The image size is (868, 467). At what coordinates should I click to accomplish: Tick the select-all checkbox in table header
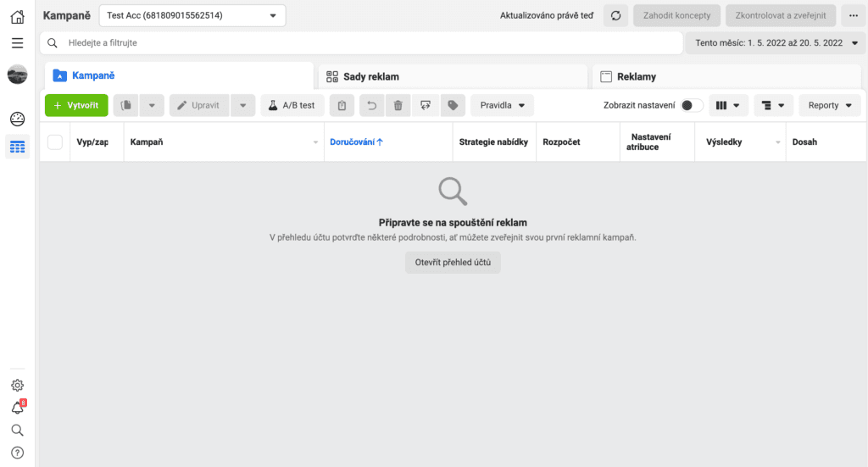pyautogui.click(x=55, y=142)
